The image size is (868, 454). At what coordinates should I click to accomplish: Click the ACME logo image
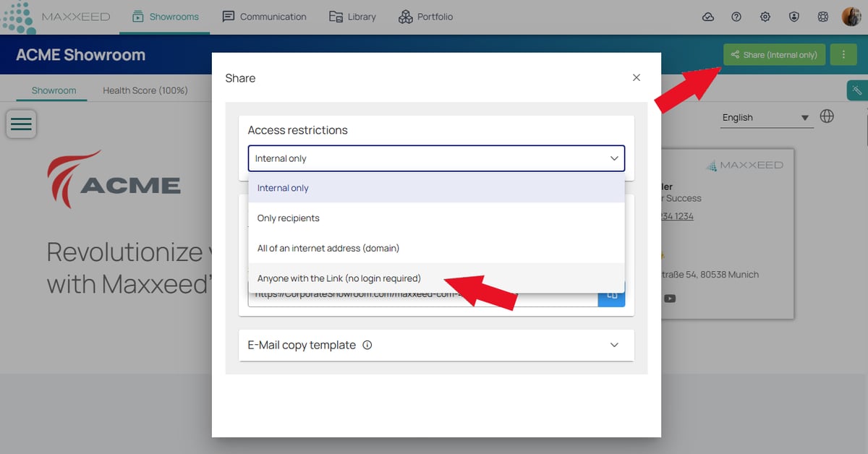coord(114,179)
